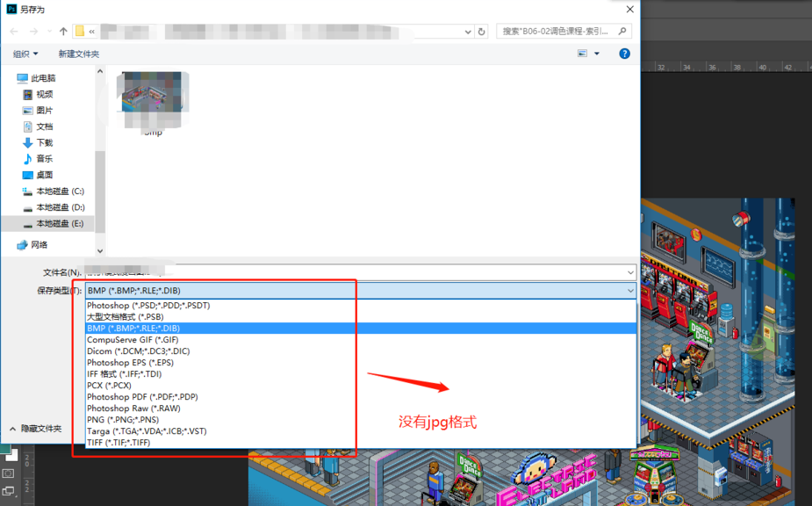Choose Photoshop EPS (*.EPS)

361,363
